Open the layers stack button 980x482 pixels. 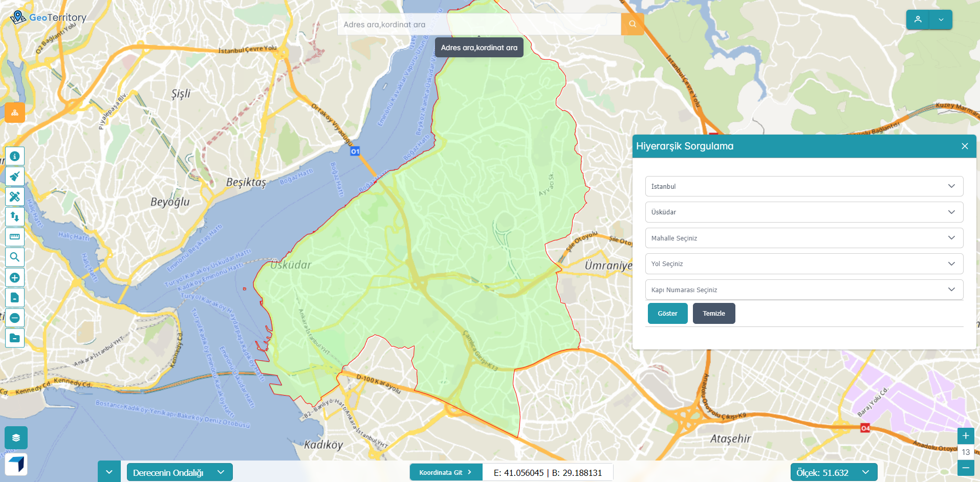pos(16,438)
